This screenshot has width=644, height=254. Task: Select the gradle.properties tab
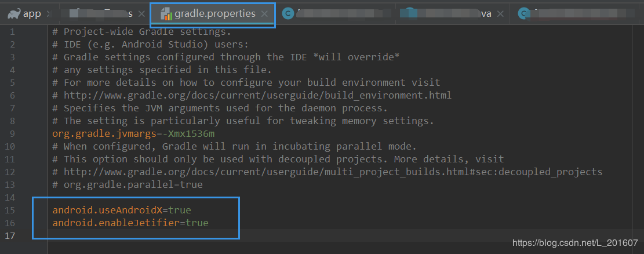(x=214, y=14)
